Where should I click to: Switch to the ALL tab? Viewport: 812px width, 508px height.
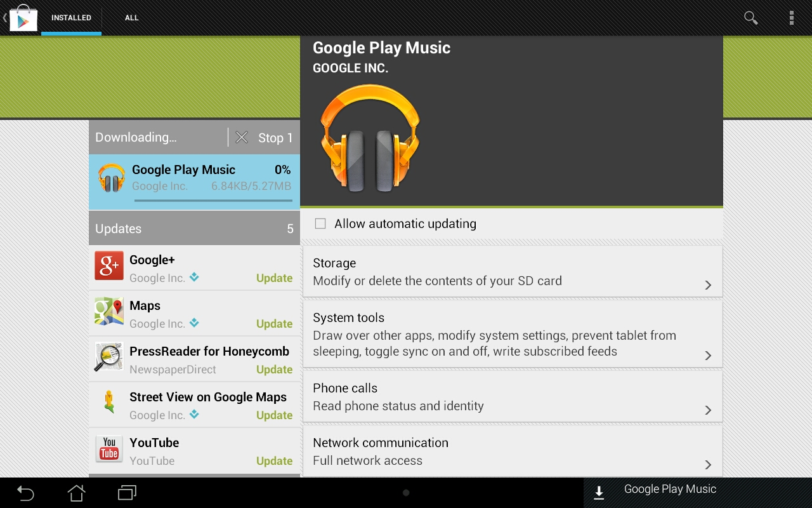coord(132,18)
